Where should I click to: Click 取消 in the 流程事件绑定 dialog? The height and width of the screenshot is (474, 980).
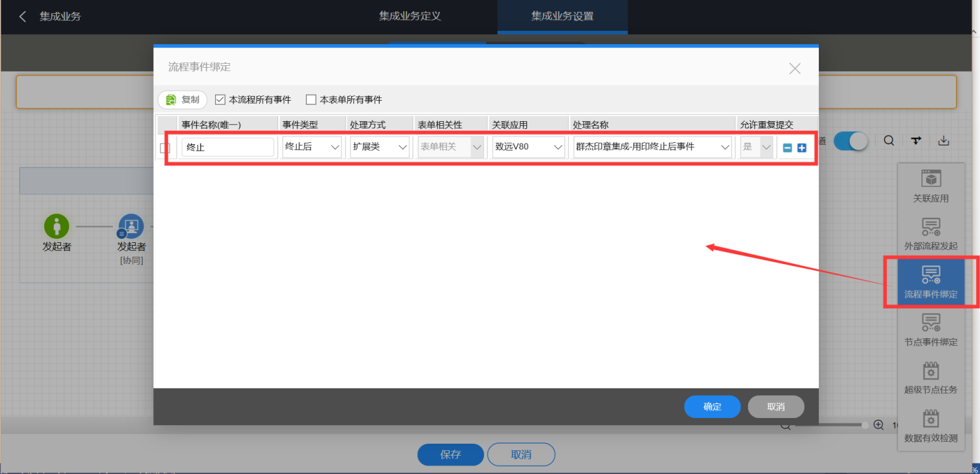tap(776, 407)
